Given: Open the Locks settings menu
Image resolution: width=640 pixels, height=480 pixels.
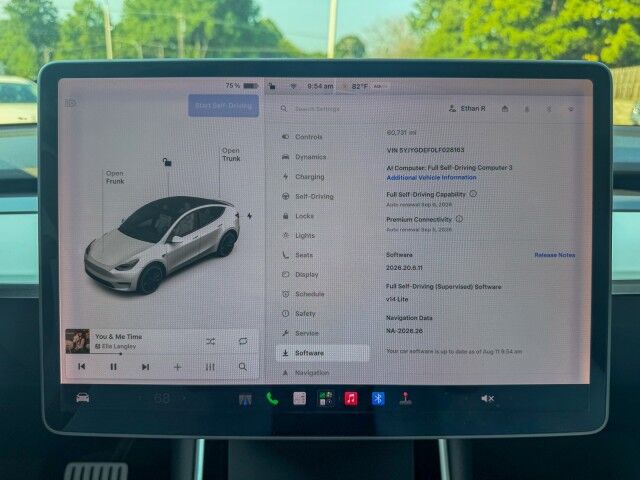Looking at the screenshot, I should (x=298, y=216).
